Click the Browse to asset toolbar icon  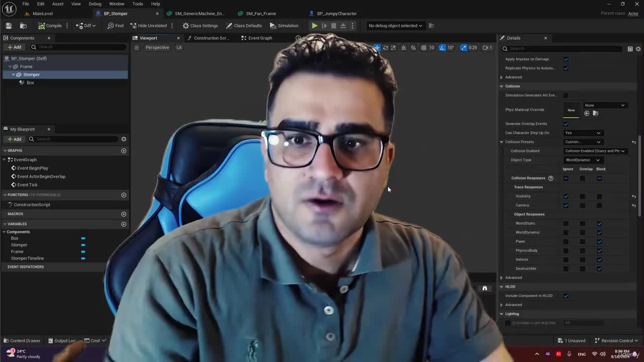click(23, 26)
